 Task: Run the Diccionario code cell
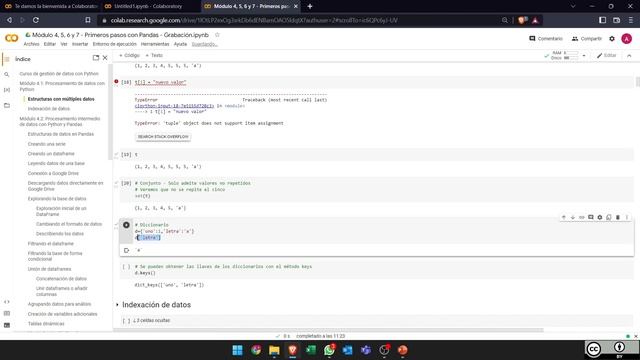coord(126,225)
